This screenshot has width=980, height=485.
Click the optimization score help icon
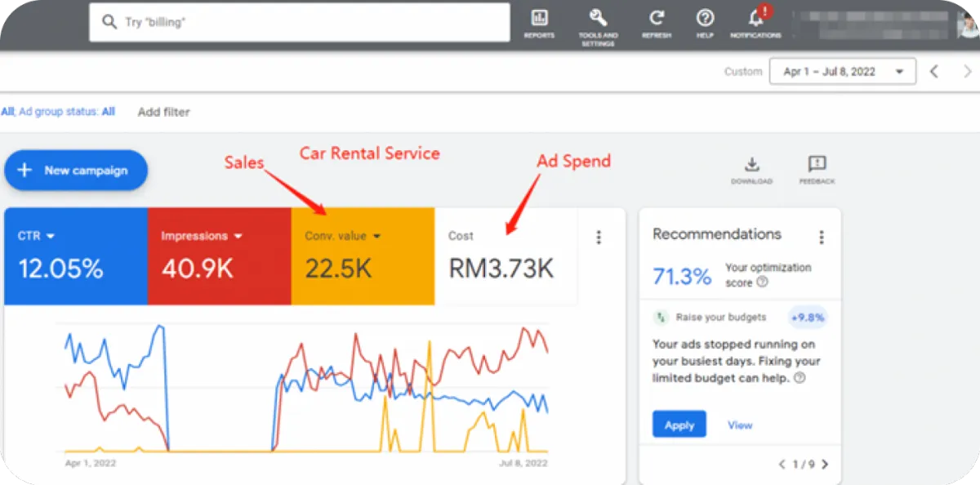pyautogui.click(x=762, y=283)
